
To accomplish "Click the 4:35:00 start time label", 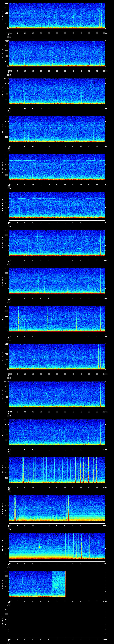I will tap(9, 450).
